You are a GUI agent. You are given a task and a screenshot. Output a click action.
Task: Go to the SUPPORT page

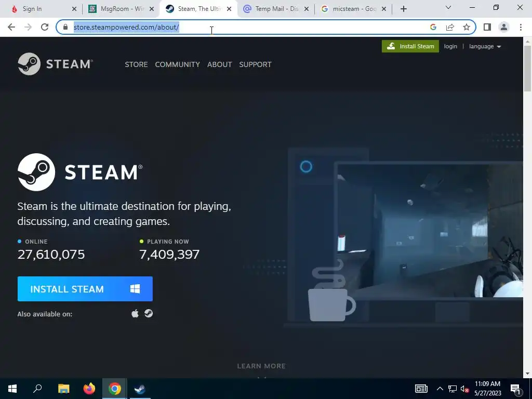pos(255,64)
